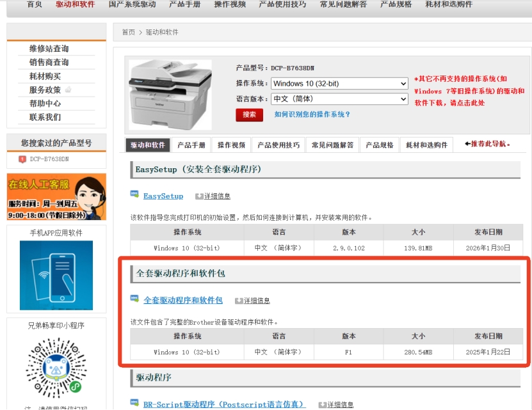
Task: Click the 兄弟畅享印小程序 QR code
Action: (56, 368)
